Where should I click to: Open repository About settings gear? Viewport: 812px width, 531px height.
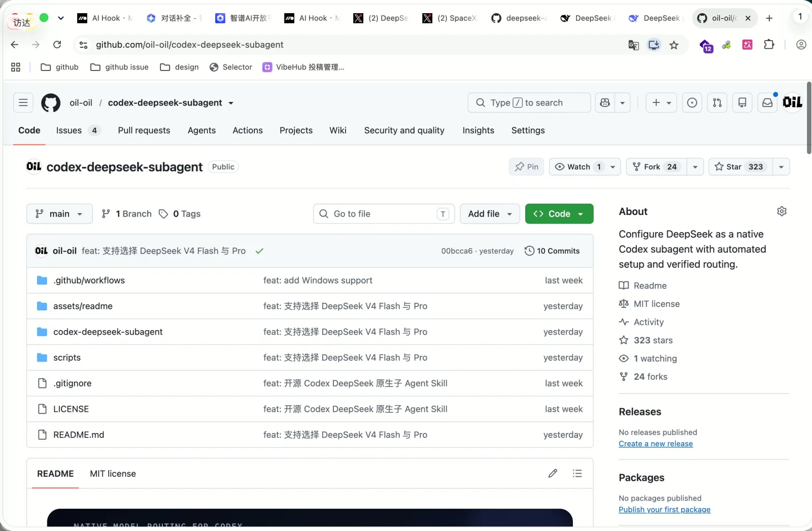pyautogui.click(x=782, y=211)
